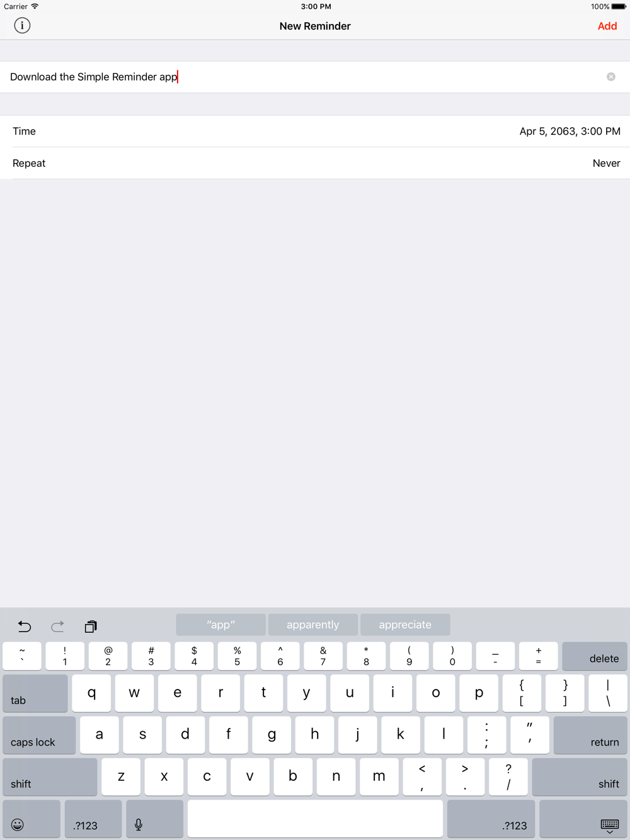
Task: Tap the ^ 6 key
Action: point(280,656)
